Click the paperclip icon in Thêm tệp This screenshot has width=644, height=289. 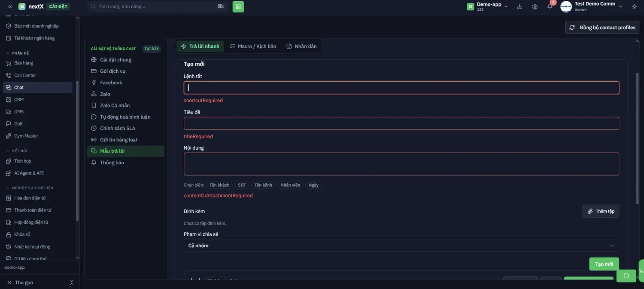click(590, 211)
